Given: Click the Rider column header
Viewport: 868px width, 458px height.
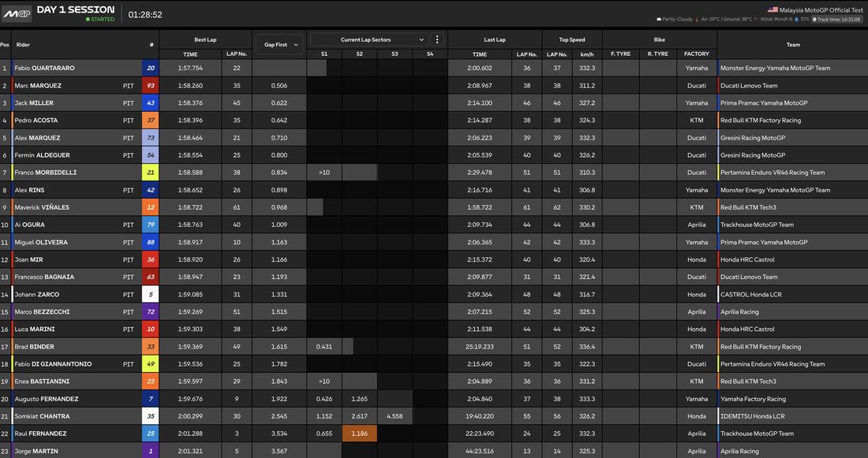Looking at the screenshot, I should pos(23,45).
